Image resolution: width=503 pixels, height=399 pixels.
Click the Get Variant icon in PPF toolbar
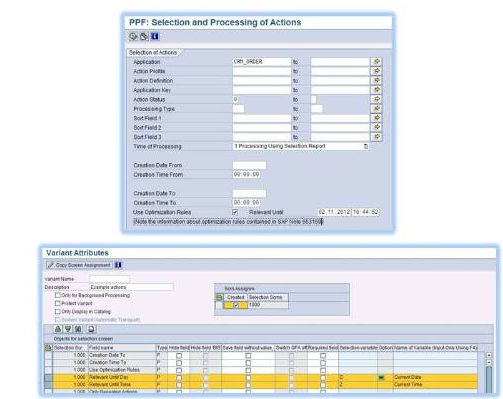(x=144, y=36)
